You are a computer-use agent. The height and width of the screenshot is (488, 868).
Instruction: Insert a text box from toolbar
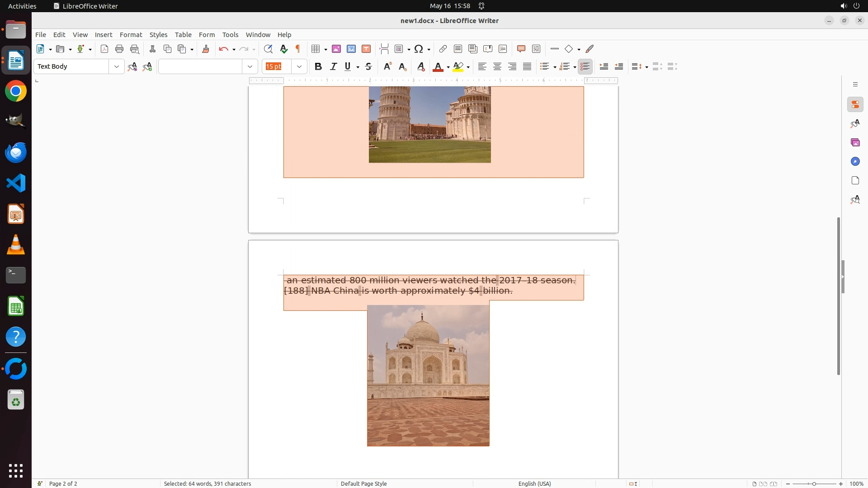click(x=366, y=49)
